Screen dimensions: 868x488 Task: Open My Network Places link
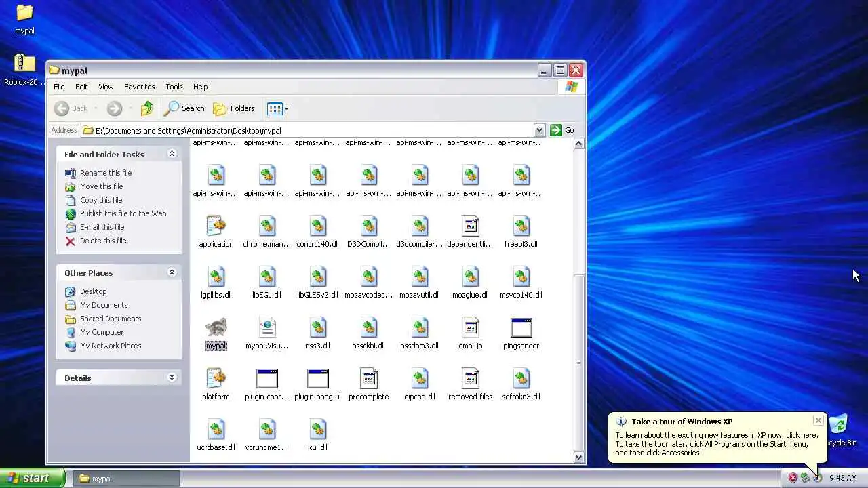[x=111, y=346]
